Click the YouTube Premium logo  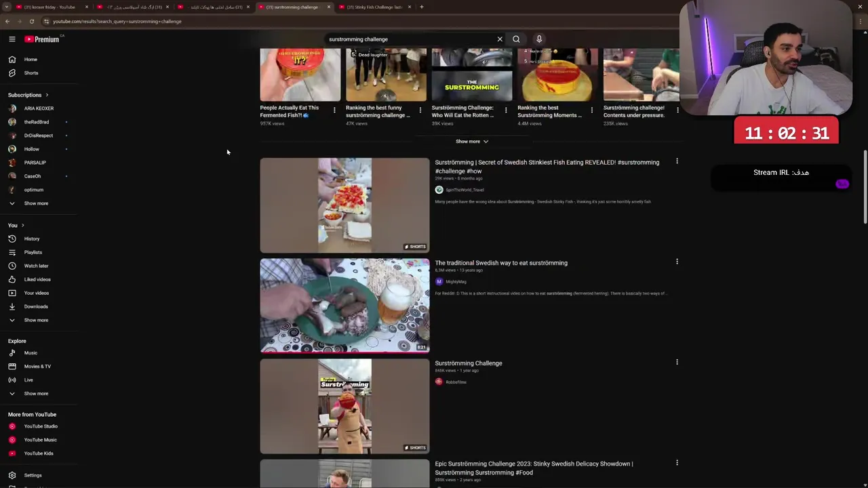click(x=42, y=39)
